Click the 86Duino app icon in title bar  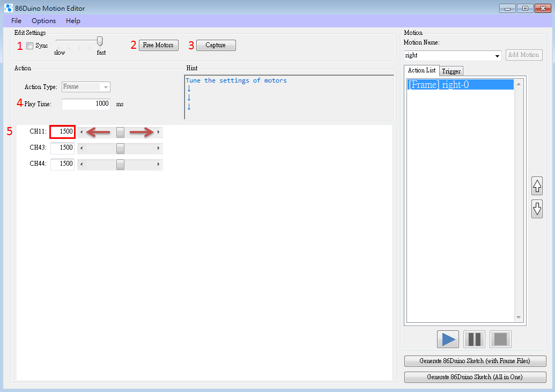[x=8, y=8]
